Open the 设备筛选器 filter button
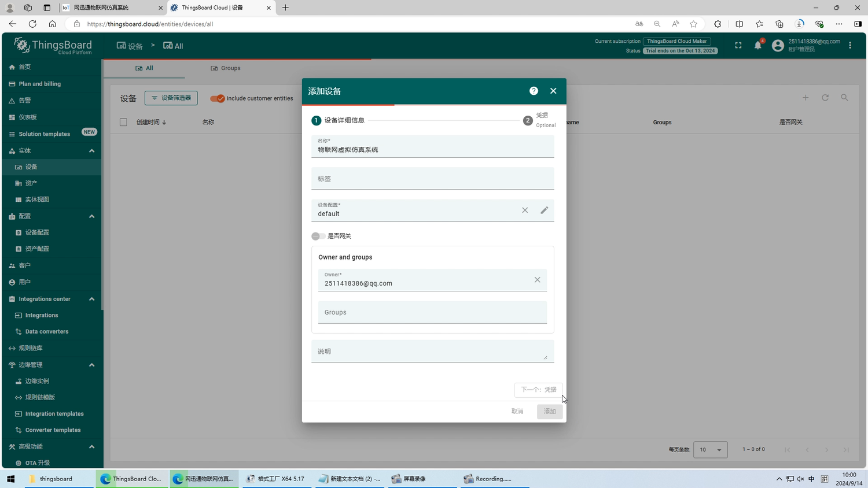 coord(171,98)
